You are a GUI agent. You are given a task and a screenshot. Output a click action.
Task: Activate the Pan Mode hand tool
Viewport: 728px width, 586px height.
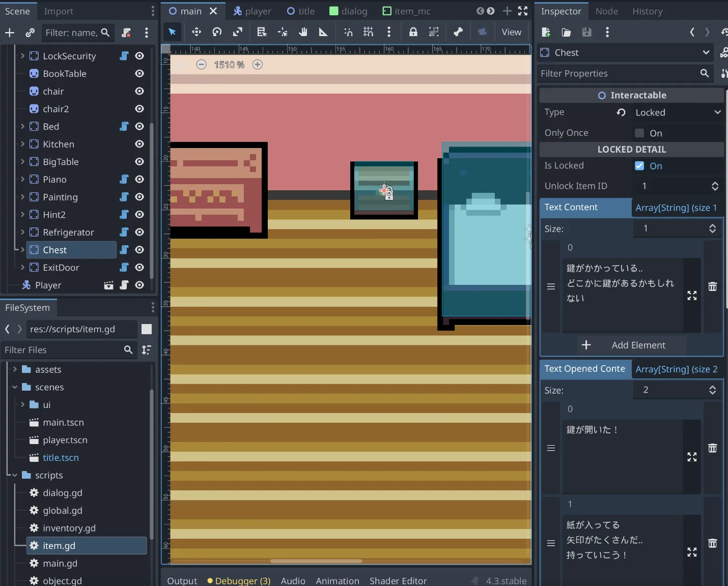point(303,32)
